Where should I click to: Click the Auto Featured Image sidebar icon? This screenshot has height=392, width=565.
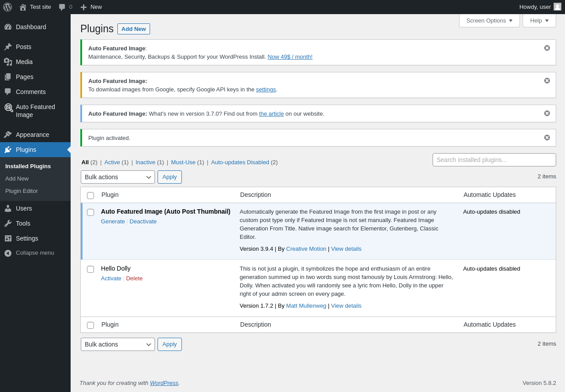(x=8, y=107)
